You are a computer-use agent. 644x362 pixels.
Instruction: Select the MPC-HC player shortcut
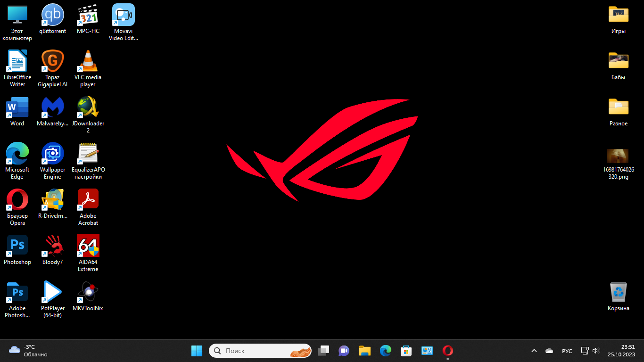88,19
